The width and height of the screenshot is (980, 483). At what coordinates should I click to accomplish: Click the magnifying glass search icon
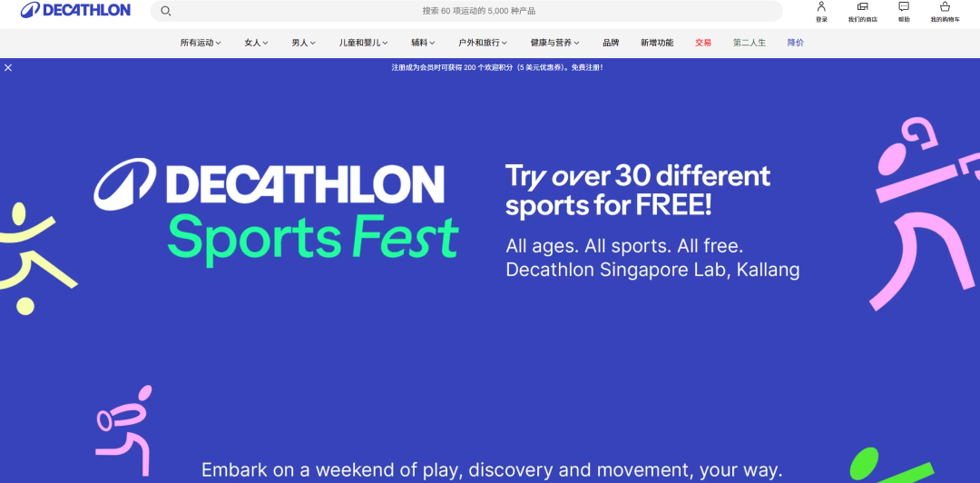pyautogui.click(x=166, y=11)
